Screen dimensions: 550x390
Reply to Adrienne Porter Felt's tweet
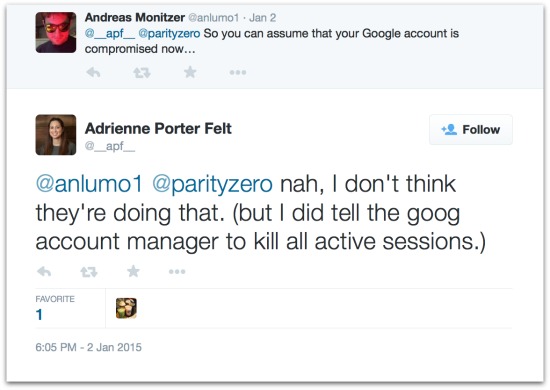point(44,271)
